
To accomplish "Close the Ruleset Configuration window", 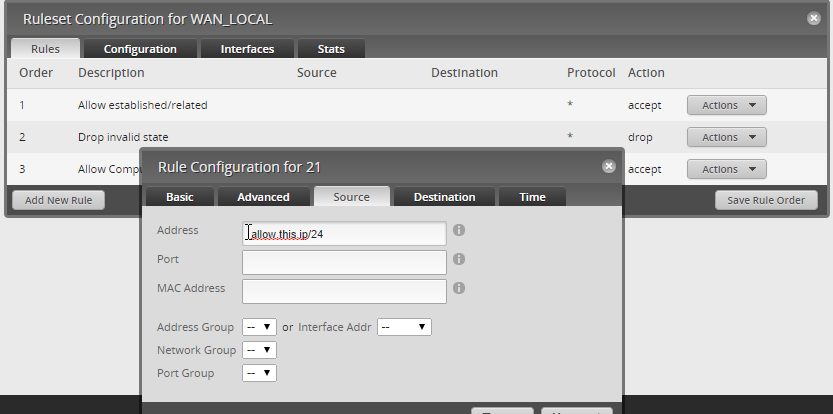I will tap(814, 18).
